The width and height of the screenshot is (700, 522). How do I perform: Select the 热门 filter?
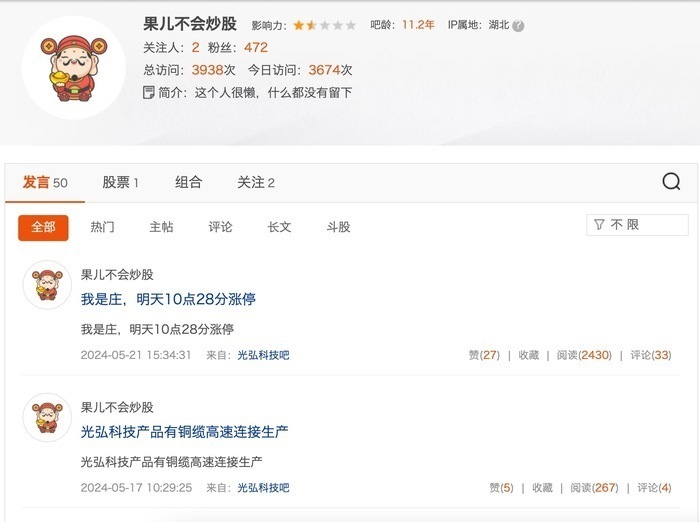(102, 227)
